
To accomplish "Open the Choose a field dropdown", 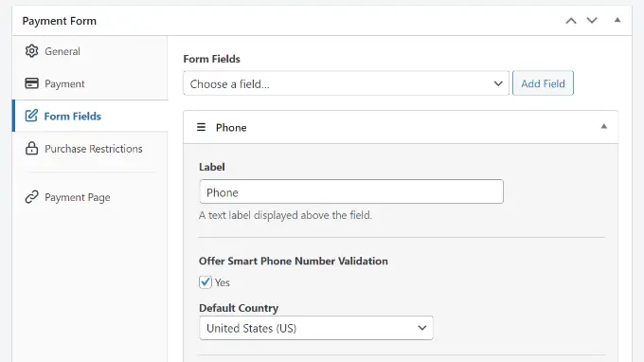I will (x=347, y=83).
